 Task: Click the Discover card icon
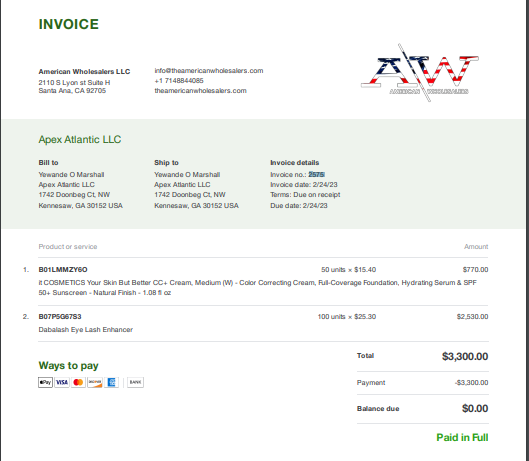click(95, 382)
